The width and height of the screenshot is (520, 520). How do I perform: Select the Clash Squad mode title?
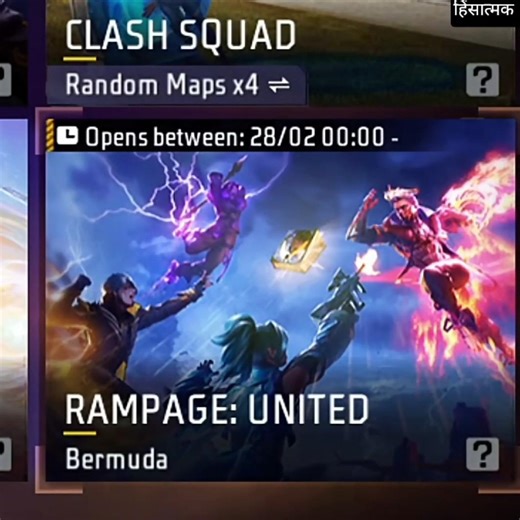(180, 35)
